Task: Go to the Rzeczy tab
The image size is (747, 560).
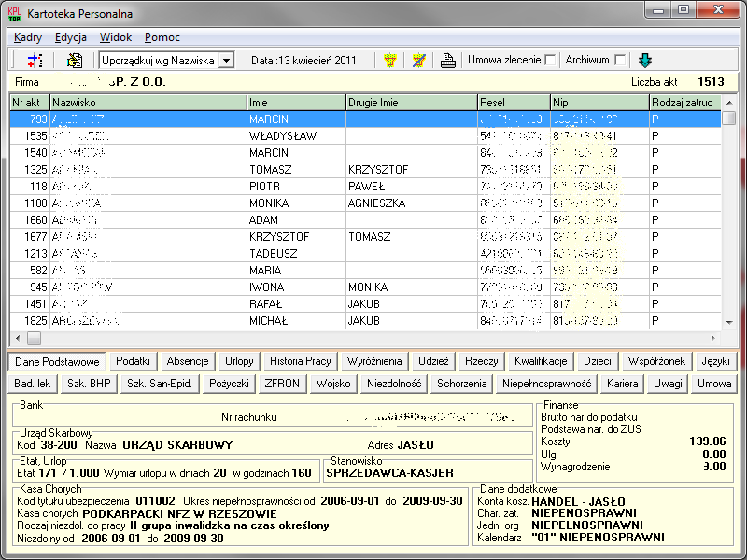Action: tap(481, 361)
